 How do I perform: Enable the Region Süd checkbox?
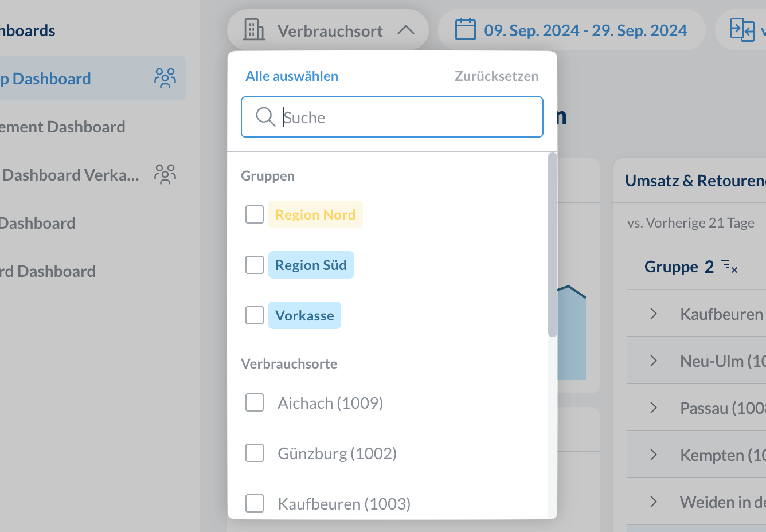coord(255,265)
